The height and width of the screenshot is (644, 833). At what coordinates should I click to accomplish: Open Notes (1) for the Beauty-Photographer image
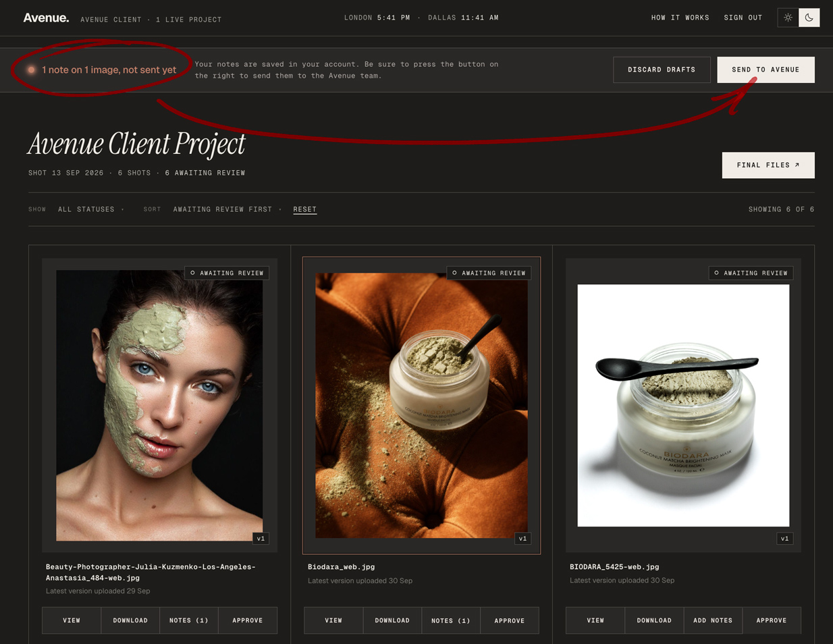coord(189,620)
